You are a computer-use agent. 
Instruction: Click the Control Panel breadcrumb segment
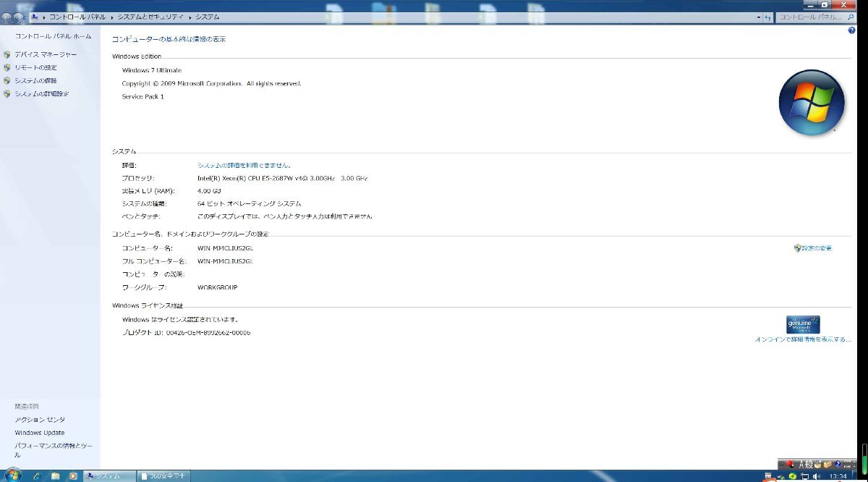(x=77, y=16)
